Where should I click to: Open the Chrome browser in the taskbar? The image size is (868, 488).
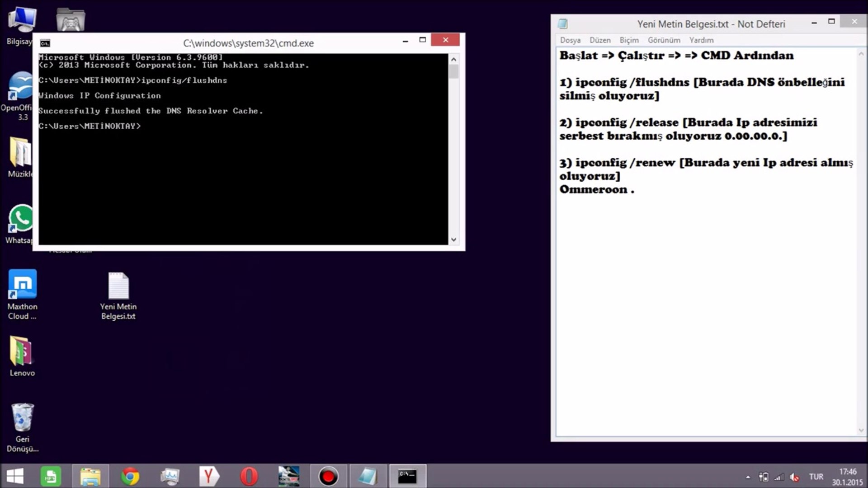(130, 476)
